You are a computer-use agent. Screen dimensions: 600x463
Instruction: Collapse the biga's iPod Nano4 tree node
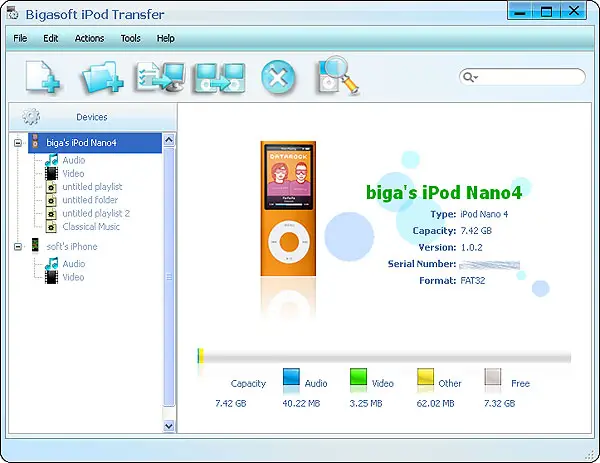(x=18, y=143)
